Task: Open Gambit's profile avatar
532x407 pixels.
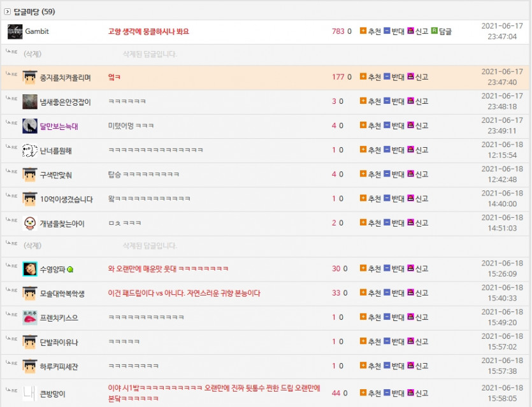Action: [x=15, y=32]
